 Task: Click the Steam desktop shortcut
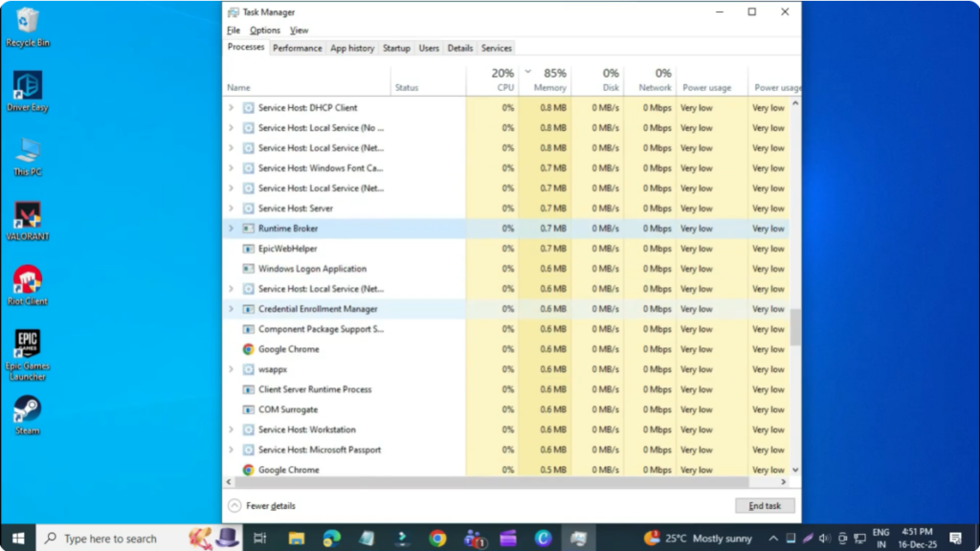pyautogui.click(x=27, y=410)
